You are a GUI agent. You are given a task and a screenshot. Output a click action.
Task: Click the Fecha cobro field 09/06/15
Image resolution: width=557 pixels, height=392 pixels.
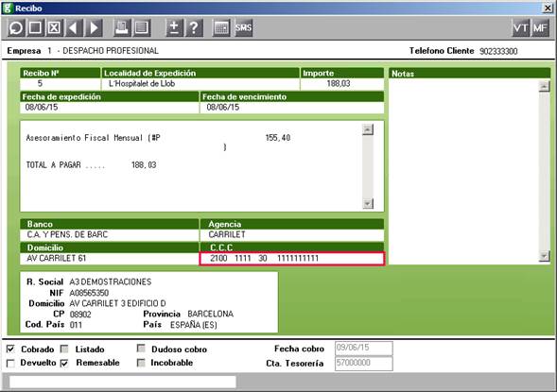364,348
